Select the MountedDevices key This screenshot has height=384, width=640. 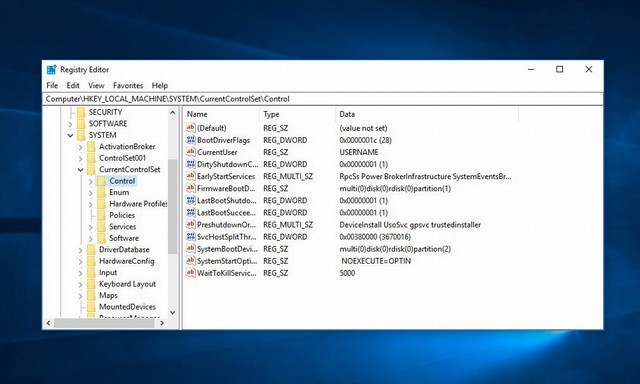[127, 307]
